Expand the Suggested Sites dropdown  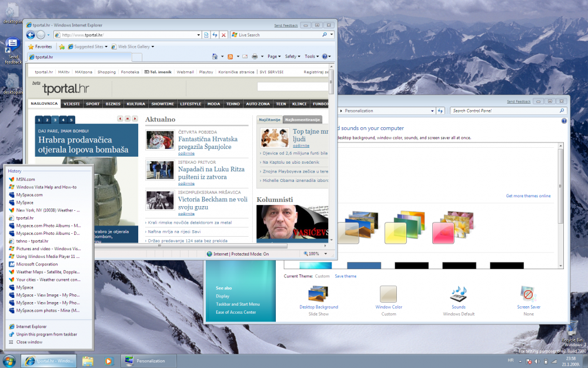point(106,47)
